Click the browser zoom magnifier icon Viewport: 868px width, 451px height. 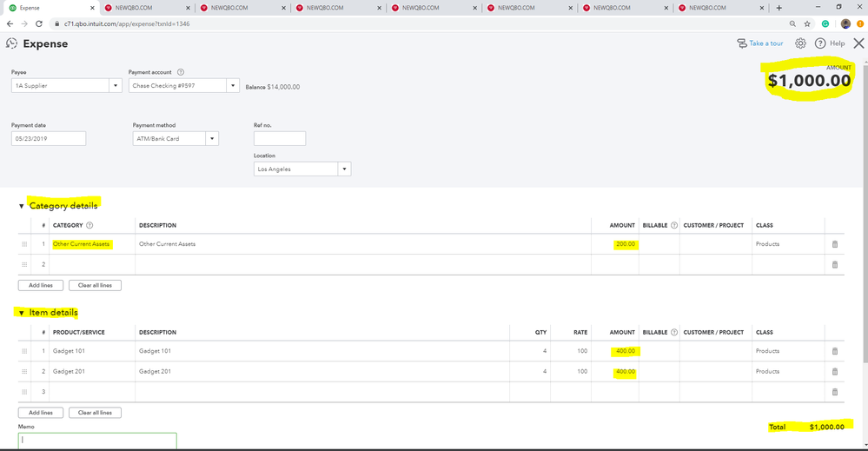pyautogui.click(x=792, y=23)
